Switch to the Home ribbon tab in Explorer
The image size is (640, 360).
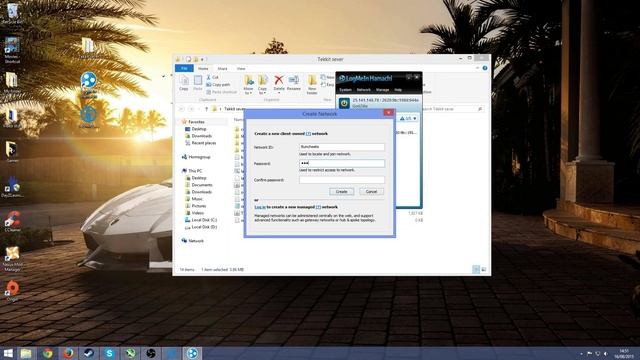click(x=203, y=69)
